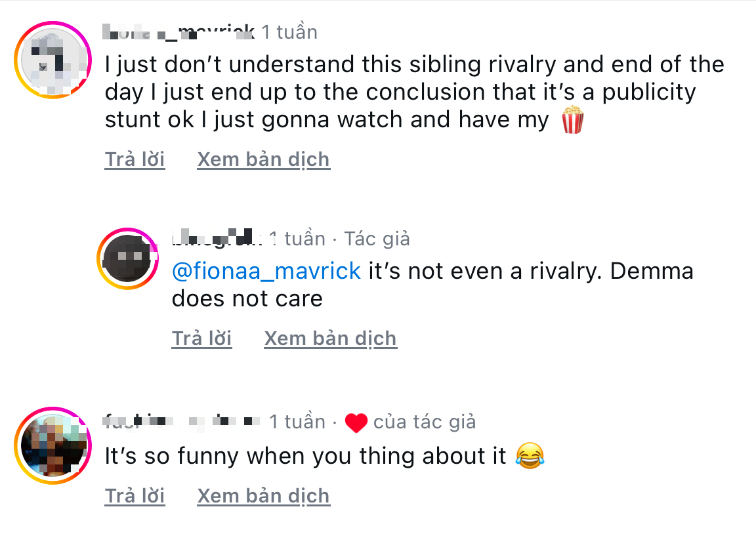Click "Trả lời" below "It's so funny" comment
The width and height of the screenshot is (756, 553).
click(135, 496)
